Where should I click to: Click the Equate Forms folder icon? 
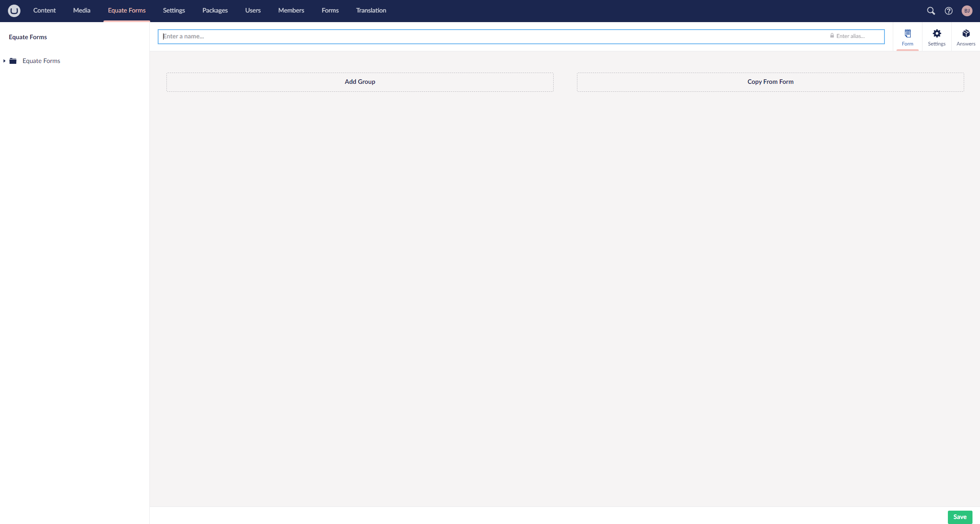(x=13, y=61)
